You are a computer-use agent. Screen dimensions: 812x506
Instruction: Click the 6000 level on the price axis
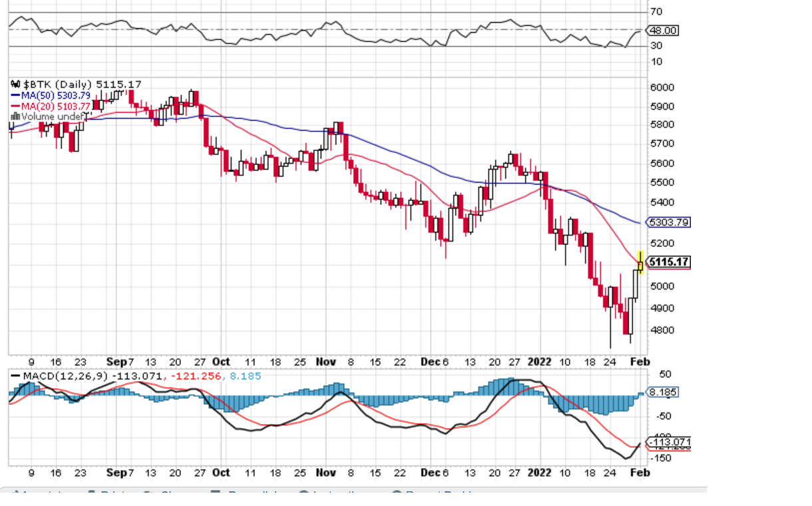point(662,87)
